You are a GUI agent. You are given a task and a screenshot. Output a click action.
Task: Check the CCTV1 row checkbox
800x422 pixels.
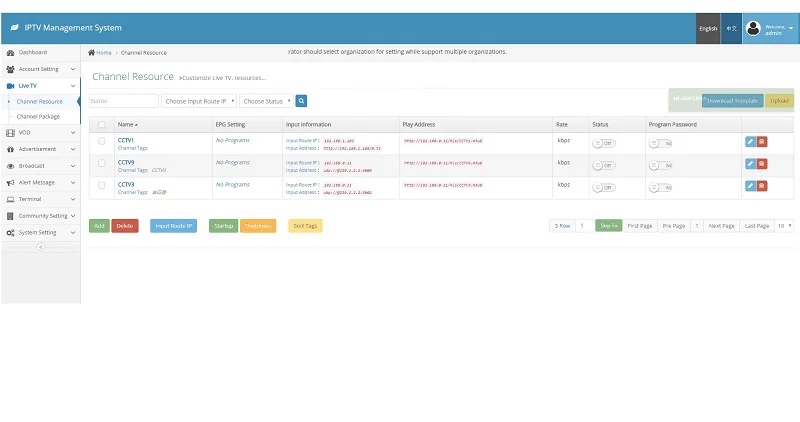(102, 141)
